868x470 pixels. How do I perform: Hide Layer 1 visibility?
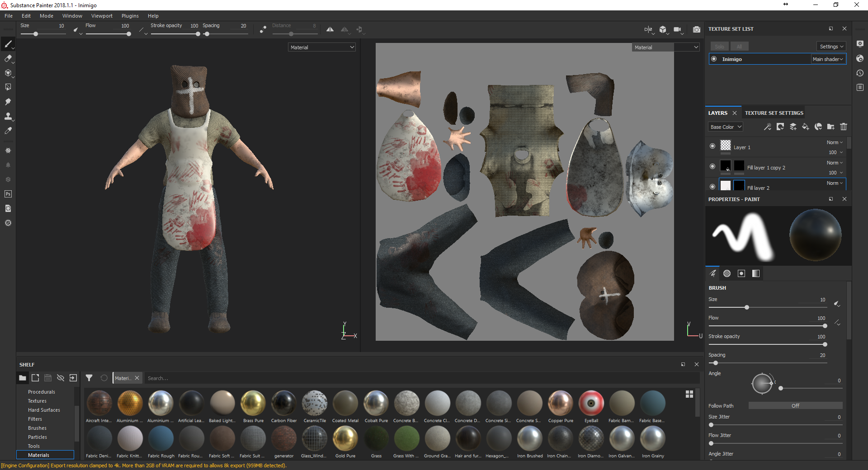click(712, 146)
